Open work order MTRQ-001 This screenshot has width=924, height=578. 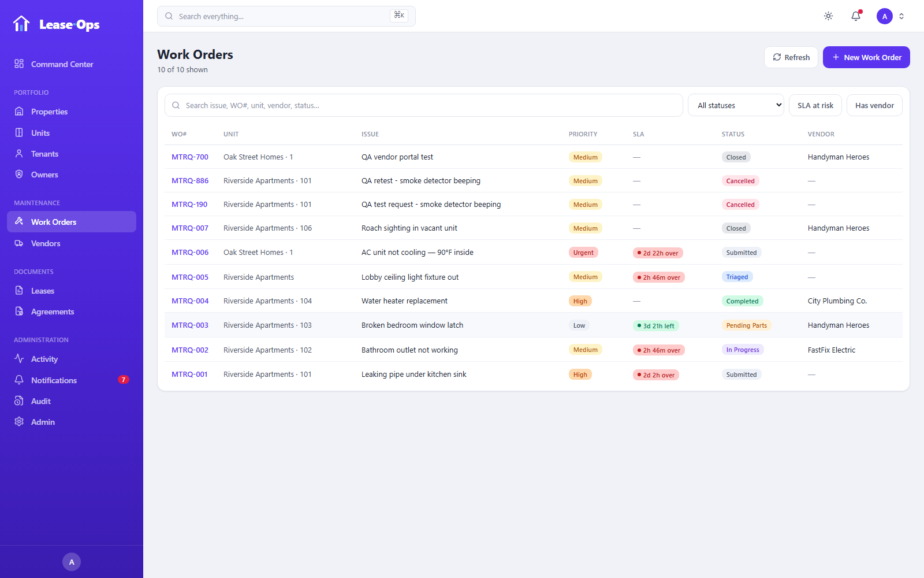tap(189, 374)
